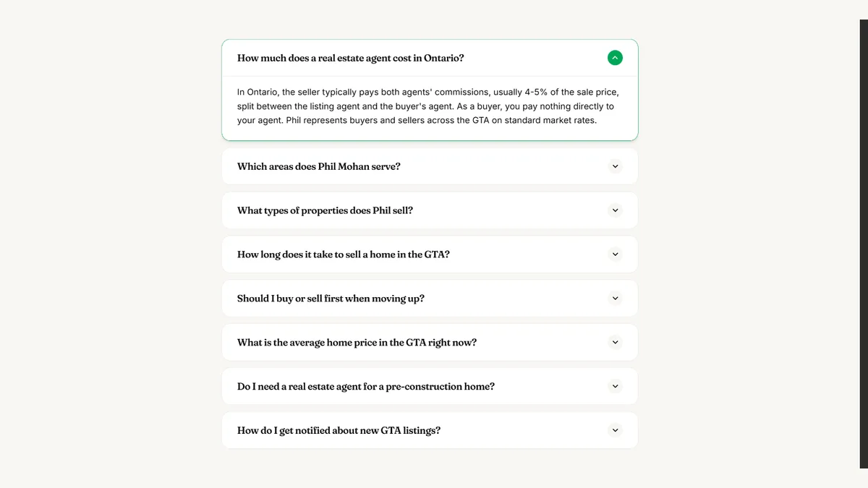This screenshot has height=488, width=868.
Task: Expand chevron for Phil Mohan service areas
Action: [615, 166]
